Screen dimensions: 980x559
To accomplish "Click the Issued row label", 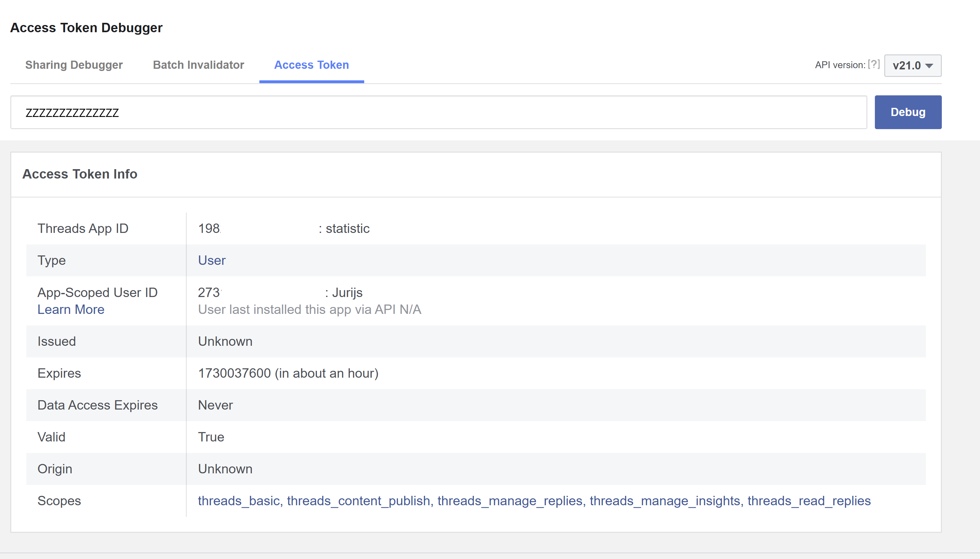I will (56, 341).
